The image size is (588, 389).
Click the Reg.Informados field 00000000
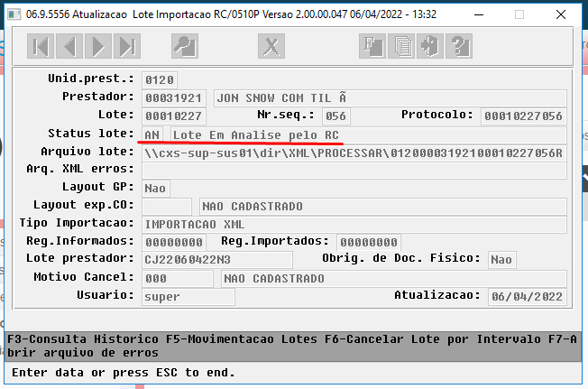click(174, 242)
